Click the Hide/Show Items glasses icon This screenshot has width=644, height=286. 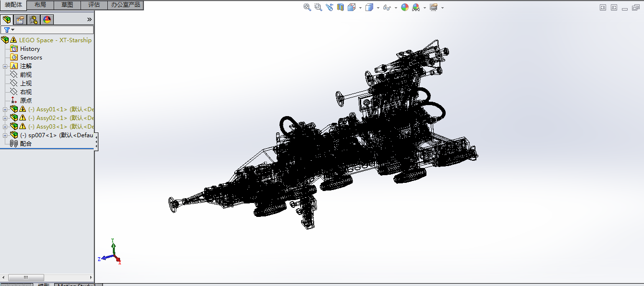point(387,7)
